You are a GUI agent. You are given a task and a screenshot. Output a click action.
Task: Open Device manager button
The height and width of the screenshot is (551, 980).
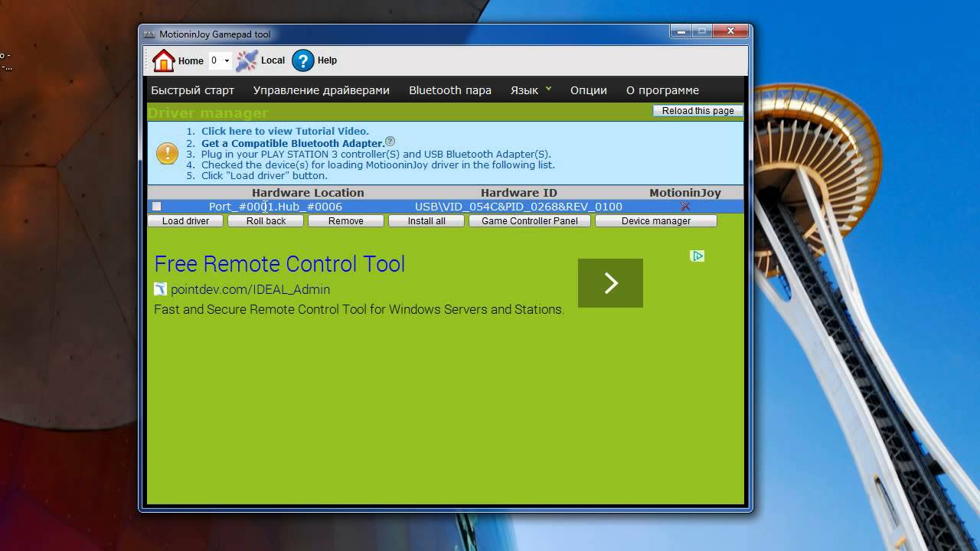656,221
